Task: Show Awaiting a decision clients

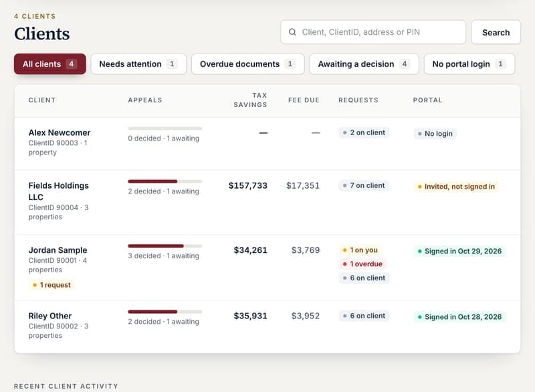Action: pos(364,64)
